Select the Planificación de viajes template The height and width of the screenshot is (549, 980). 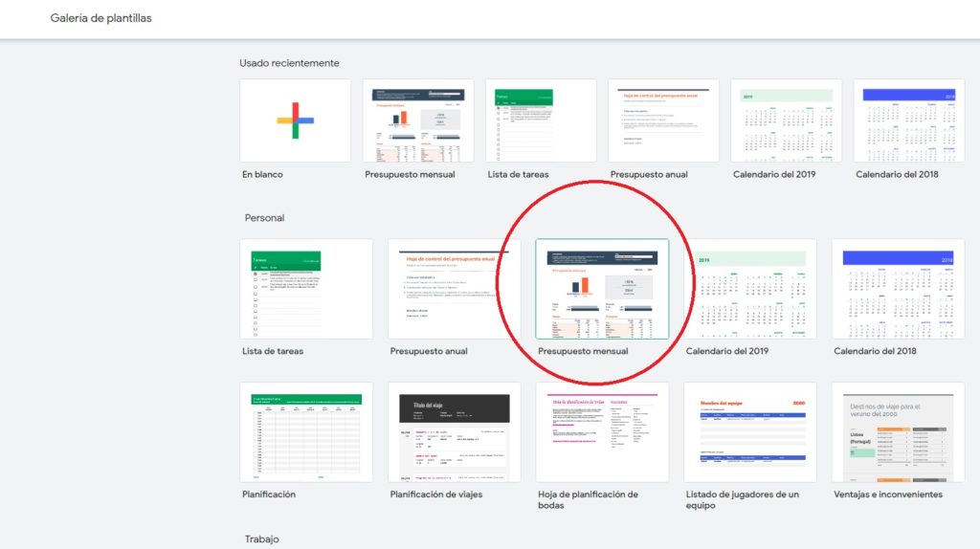(455, 432)
